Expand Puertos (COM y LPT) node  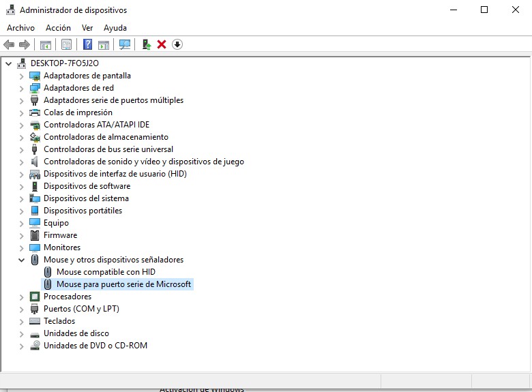(x=21, y=309)
